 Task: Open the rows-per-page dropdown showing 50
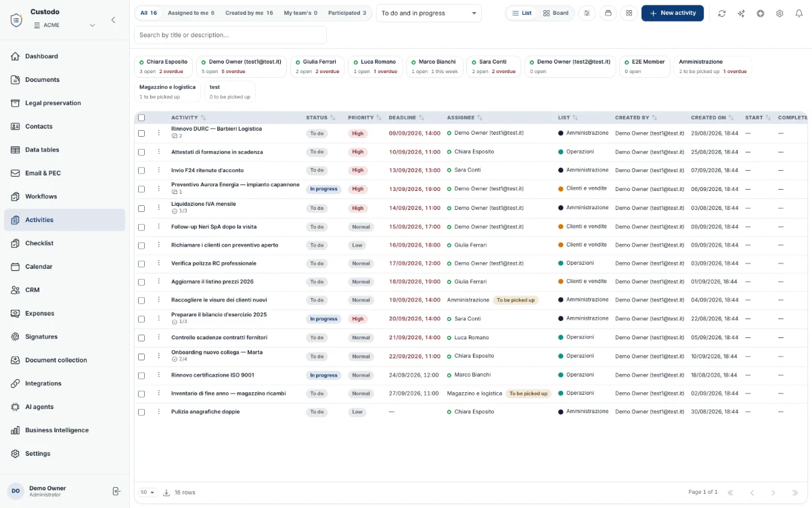point(148,492)
